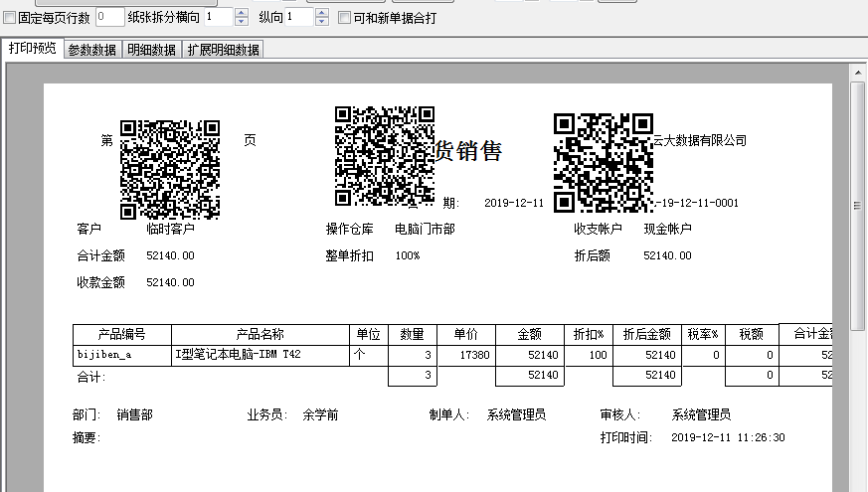Focus the 纸张拆分横向 value field
Screen dimensions: 868x492
[218, 17]
